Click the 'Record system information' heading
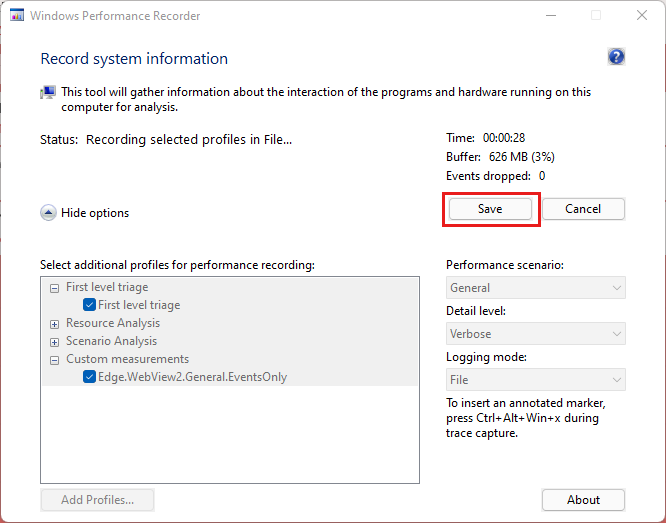Viewport: 666px width, 523px height. tap(134, 59)
